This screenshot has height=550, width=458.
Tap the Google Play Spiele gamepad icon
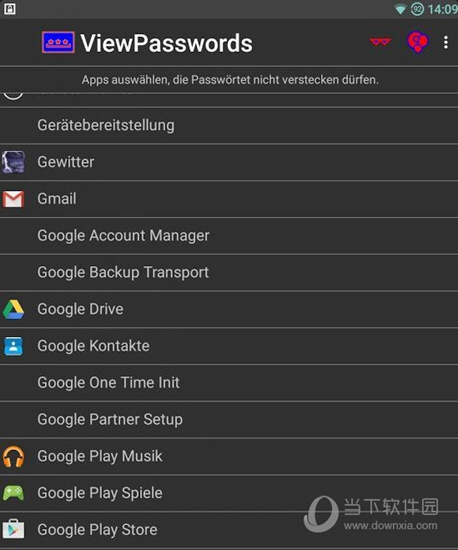(13, 493)
